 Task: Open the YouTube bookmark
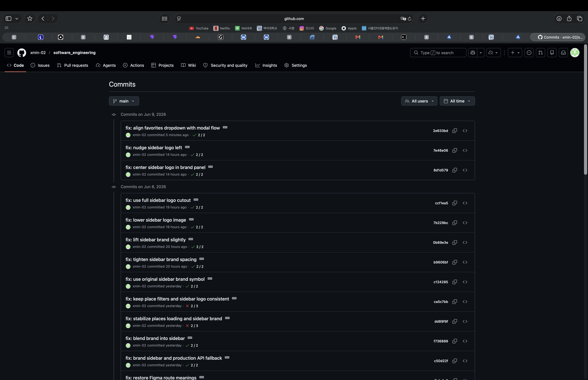point(199,28)
